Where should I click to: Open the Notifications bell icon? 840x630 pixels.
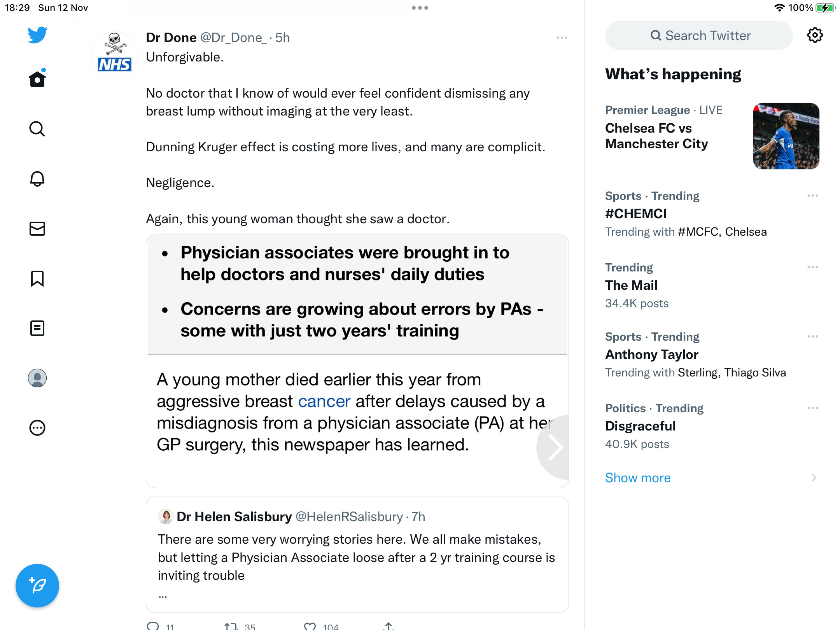(37, 178)
